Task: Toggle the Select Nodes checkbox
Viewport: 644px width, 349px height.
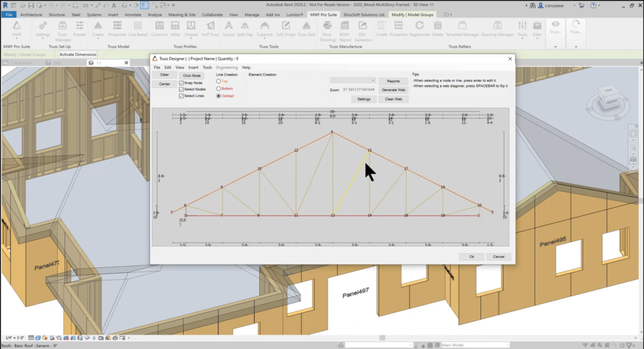Action: (x=181, y=89)
